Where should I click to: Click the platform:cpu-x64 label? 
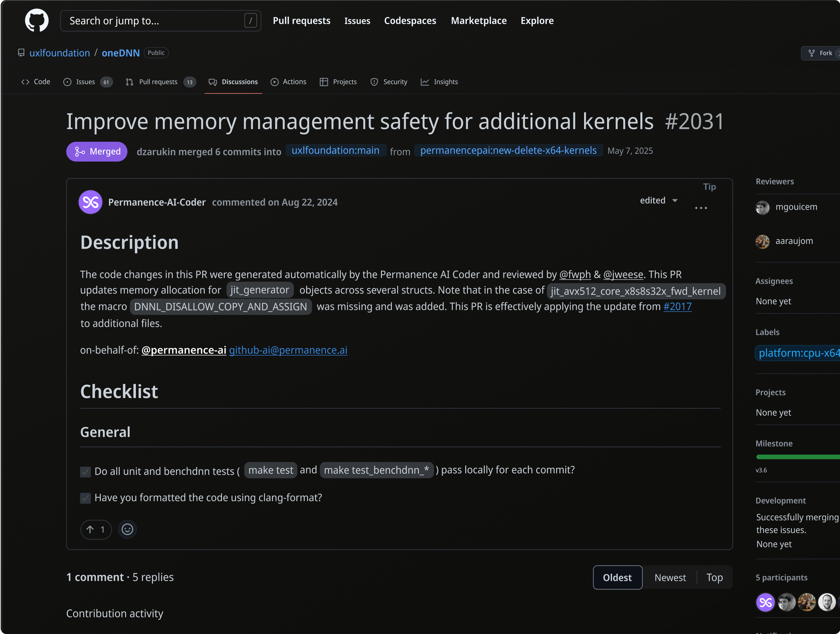pyautogui.click(x=798, y=353)
